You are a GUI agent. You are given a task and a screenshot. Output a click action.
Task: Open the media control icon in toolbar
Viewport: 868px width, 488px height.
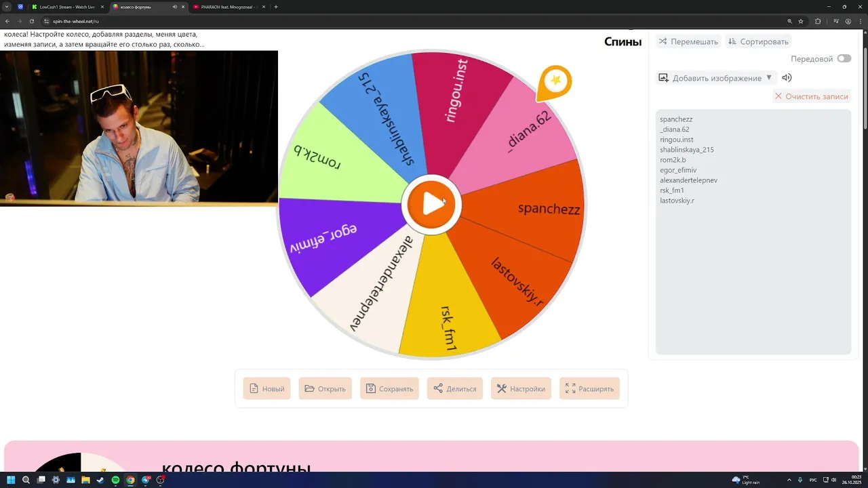click(x=836, y=21)
